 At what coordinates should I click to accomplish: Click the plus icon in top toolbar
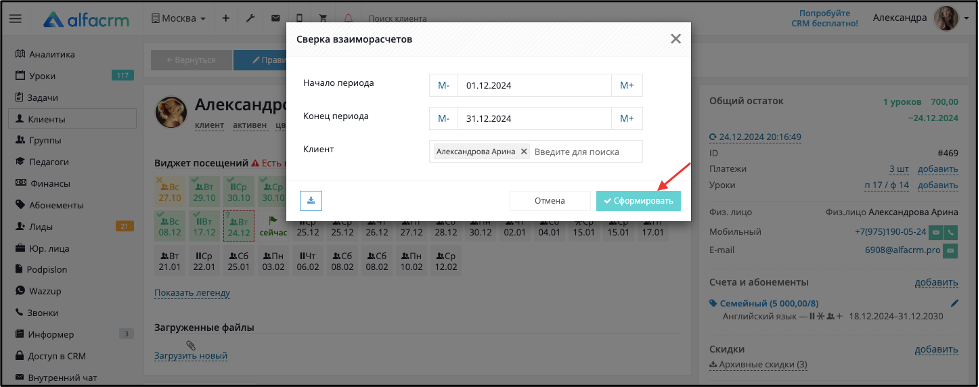(225, 19)
